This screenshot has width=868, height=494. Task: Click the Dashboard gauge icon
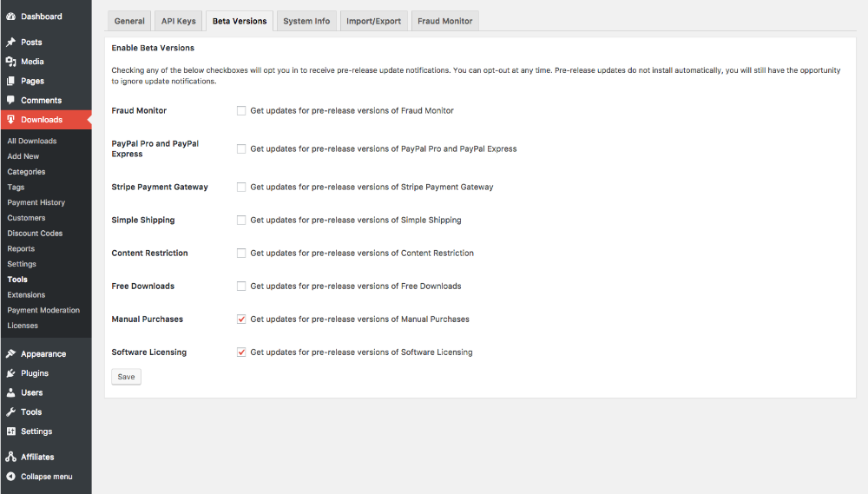[10, 16]
